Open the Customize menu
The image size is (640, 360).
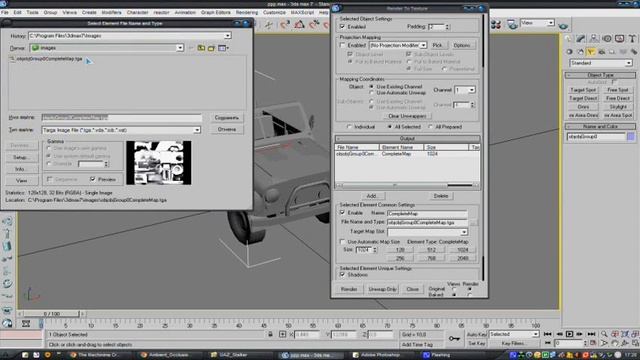click(274, 13)
